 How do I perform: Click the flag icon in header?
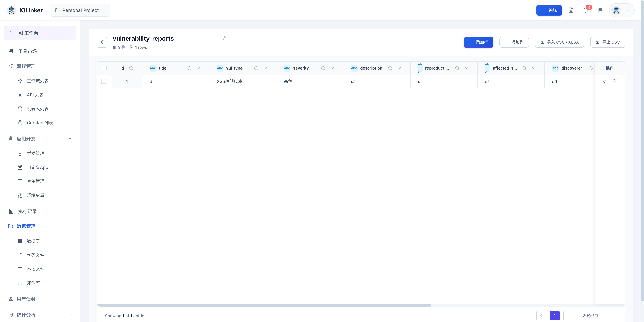[600, 10]
